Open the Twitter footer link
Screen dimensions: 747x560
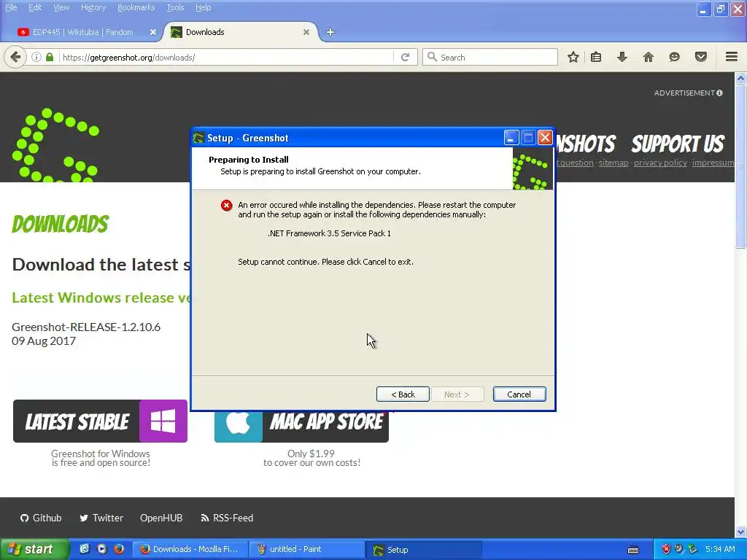coord(101,518)
